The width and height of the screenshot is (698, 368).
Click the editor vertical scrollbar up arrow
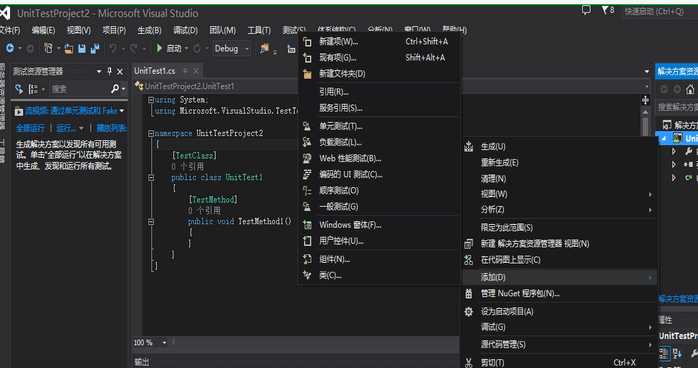coord(645,111)
